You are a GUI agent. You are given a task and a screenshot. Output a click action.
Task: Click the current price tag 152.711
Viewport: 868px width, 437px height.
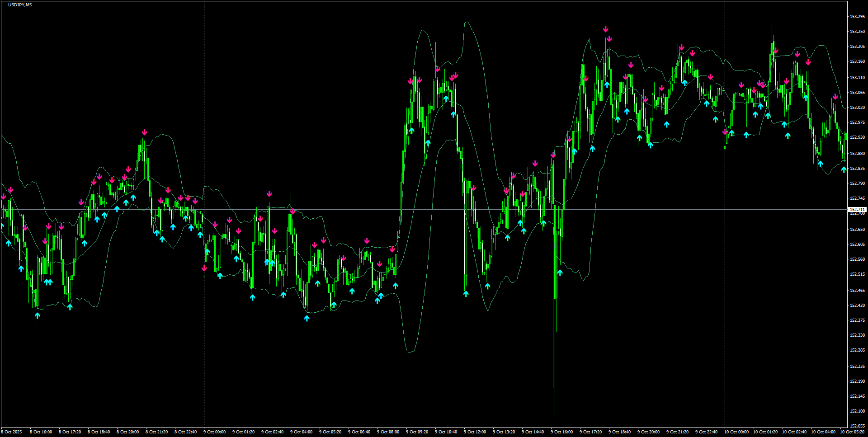click(x=857, y=210)
